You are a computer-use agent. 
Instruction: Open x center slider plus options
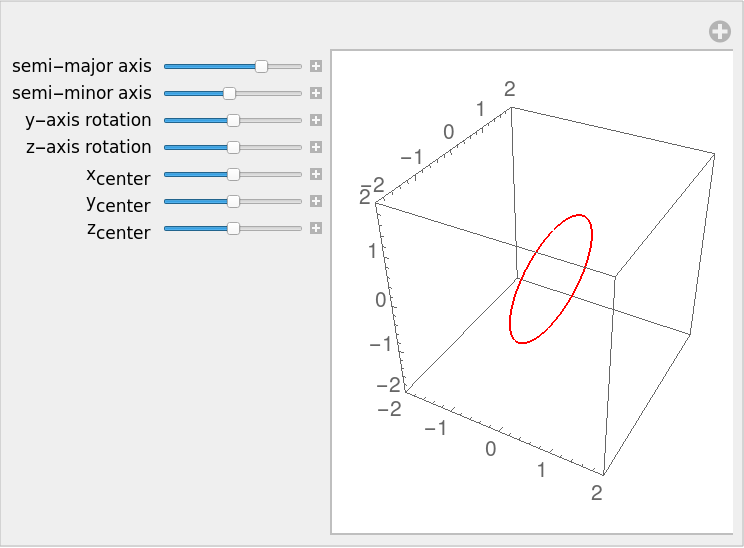click(x=315, y=174)
